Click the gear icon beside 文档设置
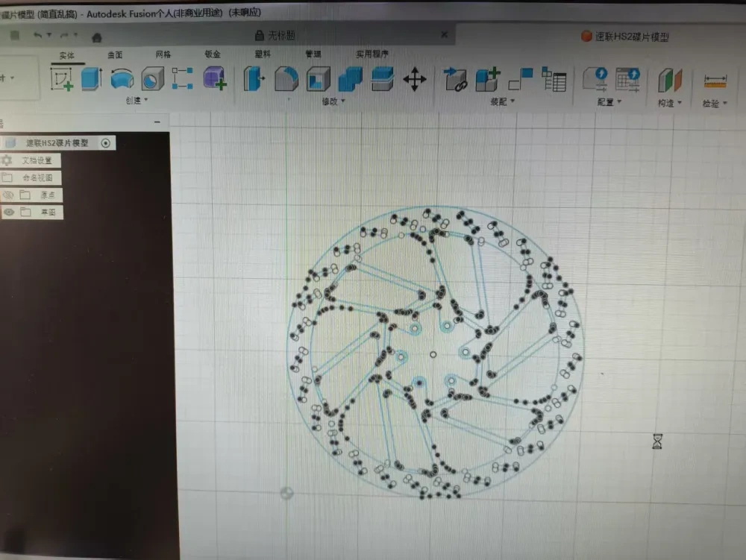746x560 pixels. [x=7, y=160]
